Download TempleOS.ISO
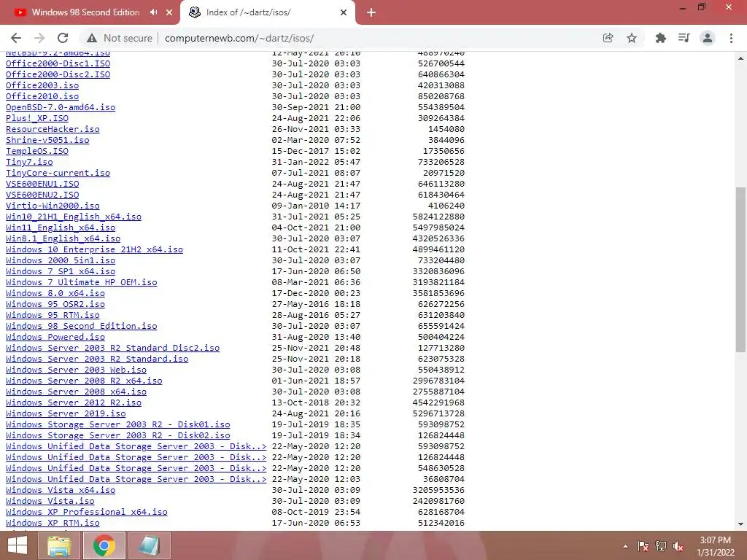 pos(37,151)
